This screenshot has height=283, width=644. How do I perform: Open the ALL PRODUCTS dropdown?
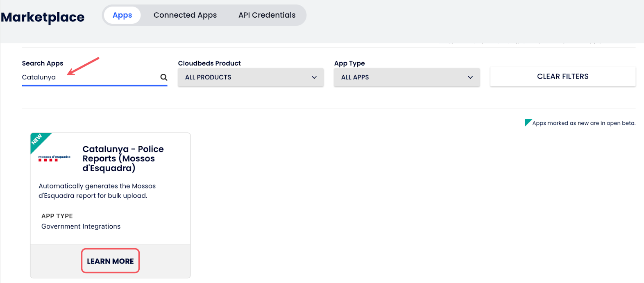coord(250,77)
